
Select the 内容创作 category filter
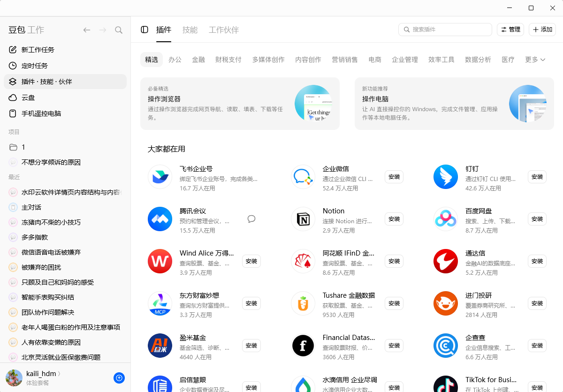point(308,60)
